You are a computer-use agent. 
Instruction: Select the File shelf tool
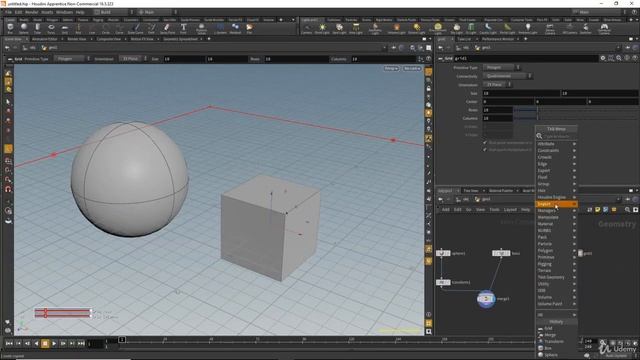pyautogui.click(x=249, y=29)
